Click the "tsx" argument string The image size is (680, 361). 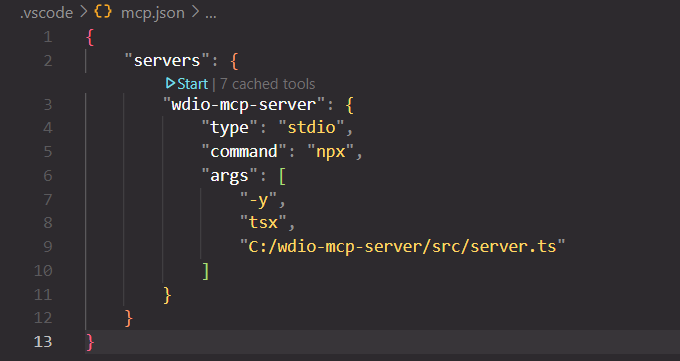(x=263, y=223)
